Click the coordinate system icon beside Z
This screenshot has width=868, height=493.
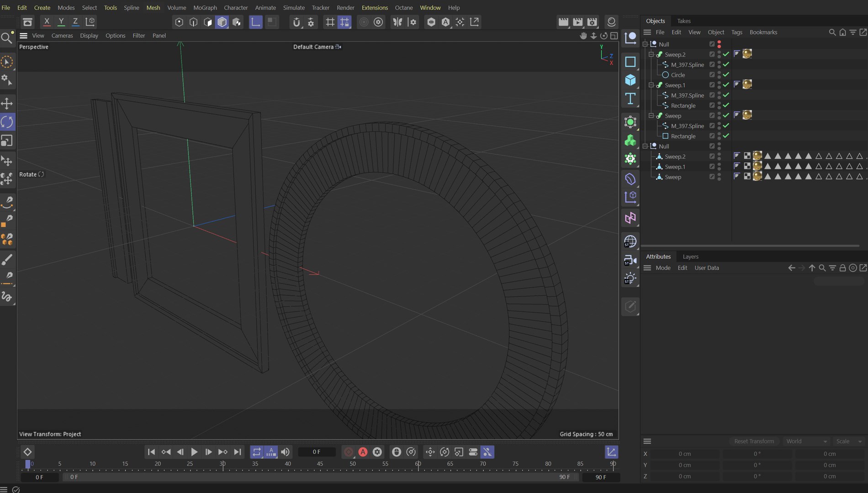point(90,21)
